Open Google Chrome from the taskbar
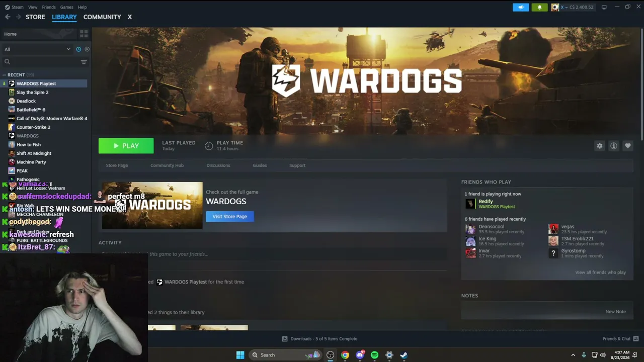The height and width of the screenshot is (362, 644). pyautogui.click(x=345, y=355)
